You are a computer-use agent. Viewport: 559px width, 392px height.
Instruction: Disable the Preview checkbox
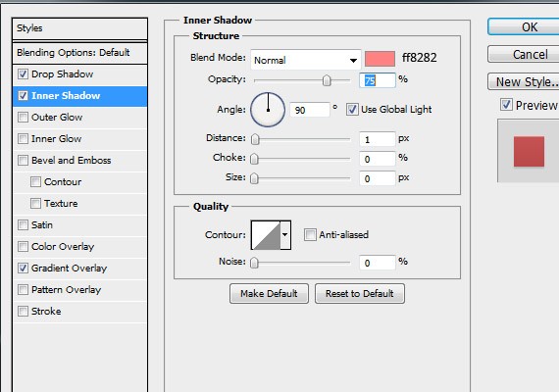point(506,105)
